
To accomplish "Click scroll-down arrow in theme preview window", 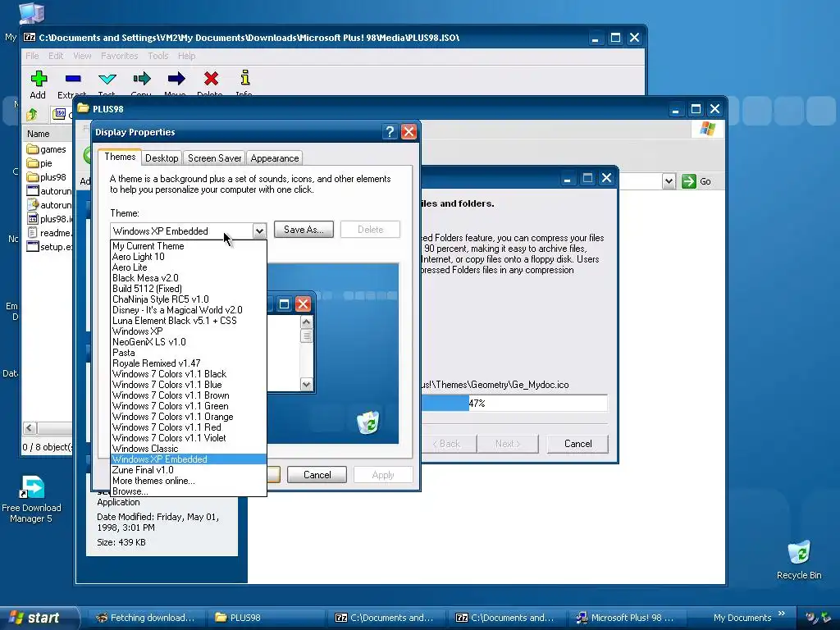I will (307, 384).
